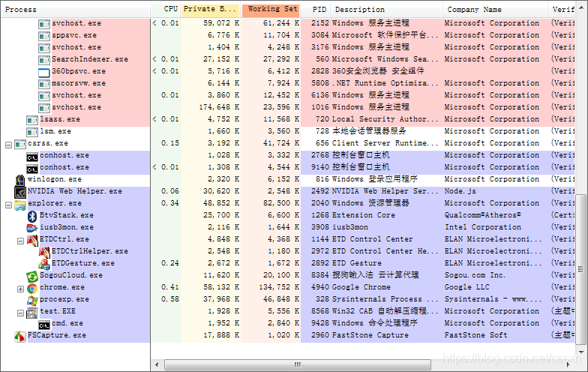
Task: Click the ETDGesture.exe icon
Action: 44,264
